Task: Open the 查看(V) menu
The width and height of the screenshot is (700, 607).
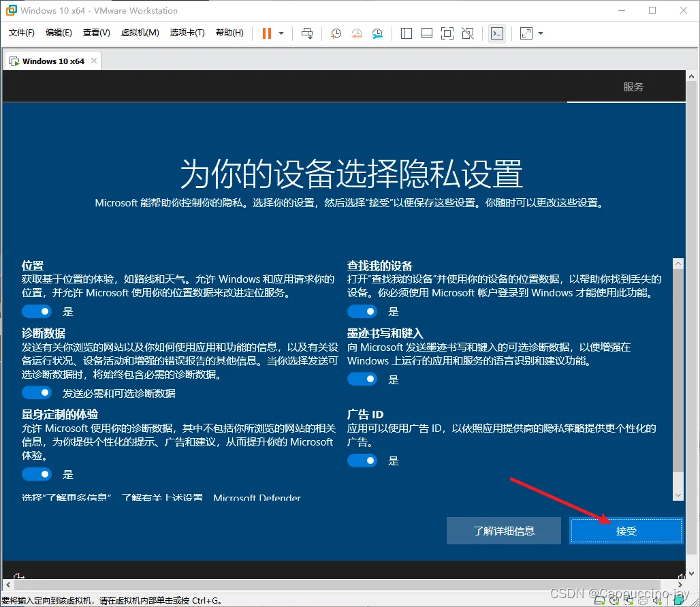Action: (97, 33)
